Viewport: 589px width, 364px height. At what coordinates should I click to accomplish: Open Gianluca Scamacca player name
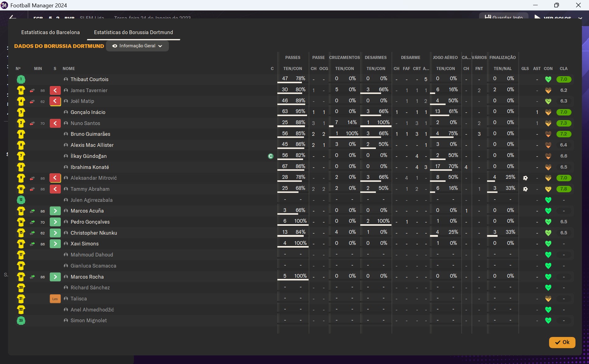(x=93, y=266)
